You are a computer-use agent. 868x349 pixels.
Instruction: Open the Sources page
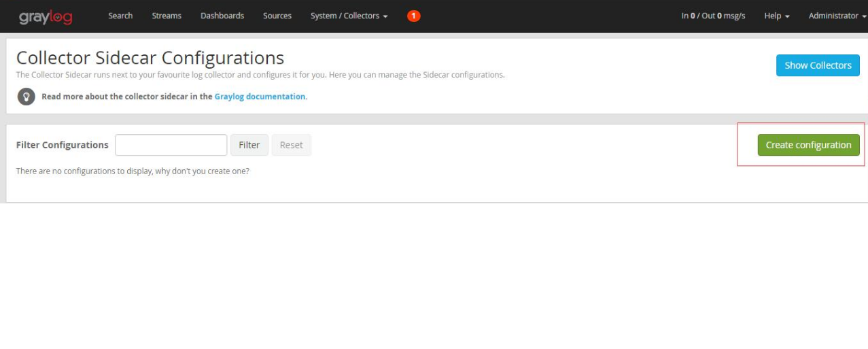tap(277, 16)
